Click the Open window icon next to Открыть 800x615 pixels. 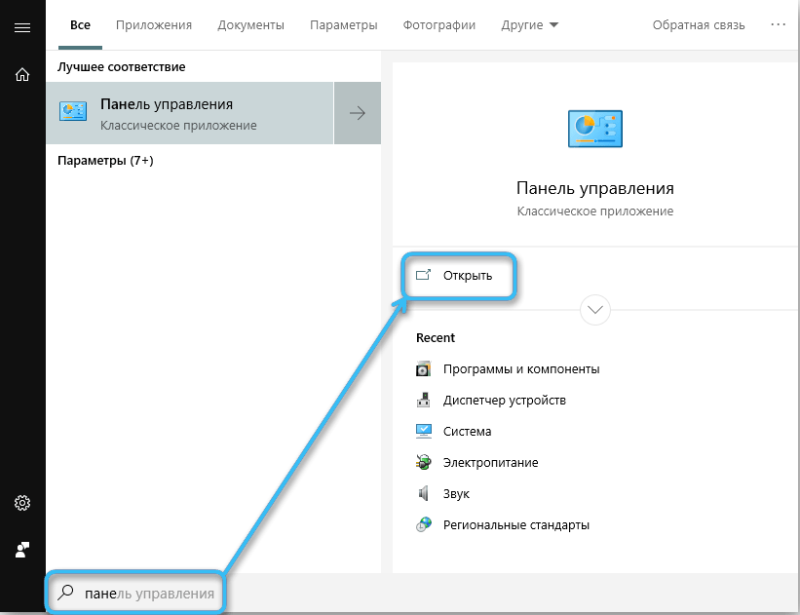pyautogui.click(x=423, y=275)
